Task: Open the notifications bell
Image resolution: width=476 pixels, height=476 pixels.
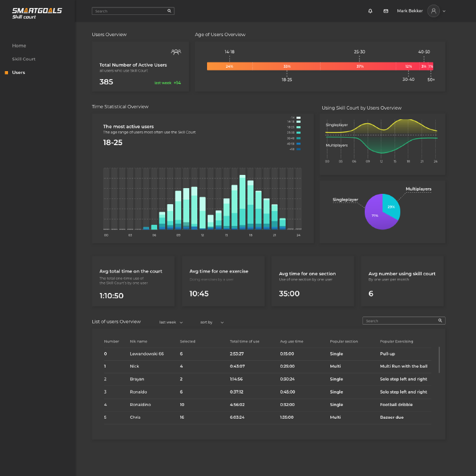Action: coord(370,11)
